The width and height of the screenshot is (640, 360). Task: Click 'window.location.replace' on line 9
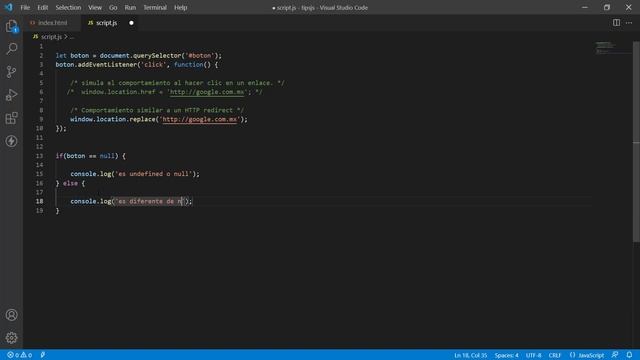[x=113, y=119]
